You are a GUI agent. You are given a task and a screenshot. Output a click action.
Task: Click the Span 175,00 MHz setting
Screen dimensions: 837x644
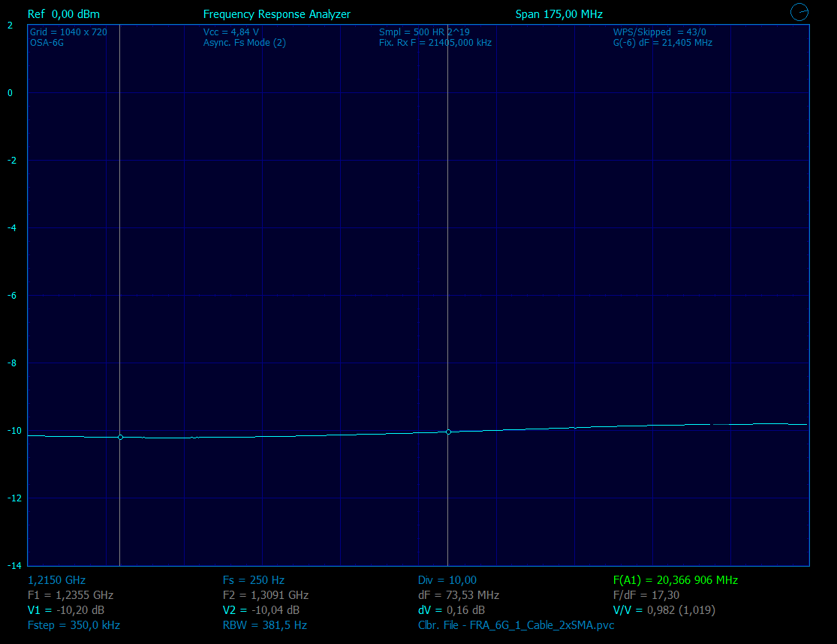click(x=559, y=14)
